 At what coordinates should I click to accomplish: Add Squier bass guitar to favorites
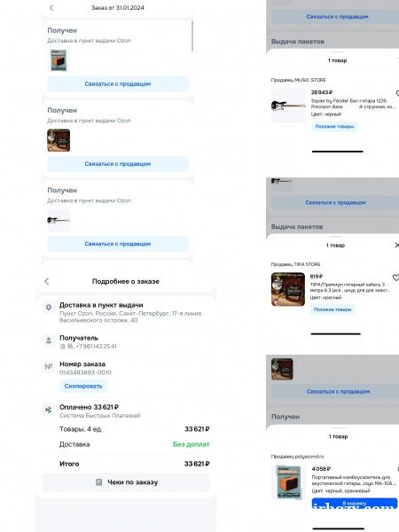tap(397, 93)
